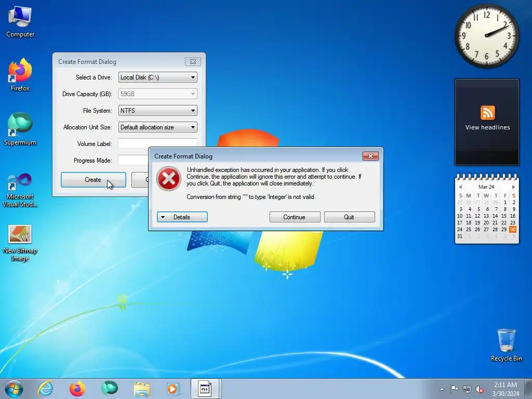
Task: Click the muted volume tray icon
Action: coord(480,389)
